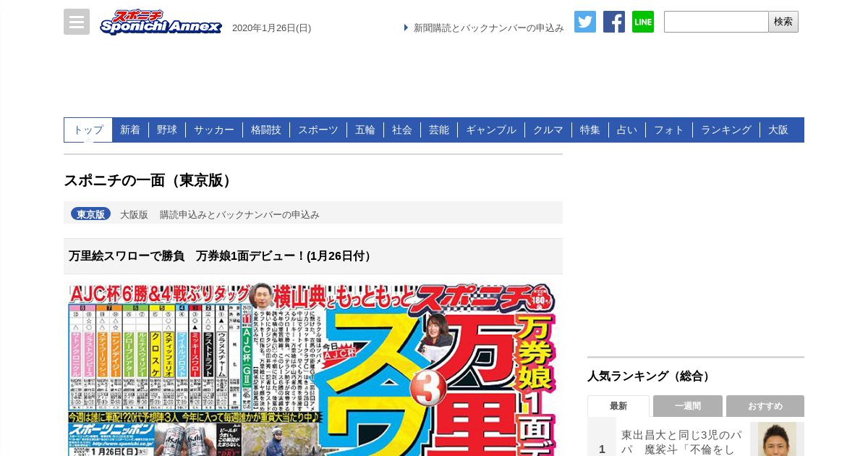Go to the 特集 section
The height and width of the screenshot is (456, 868).
point(590,130)
